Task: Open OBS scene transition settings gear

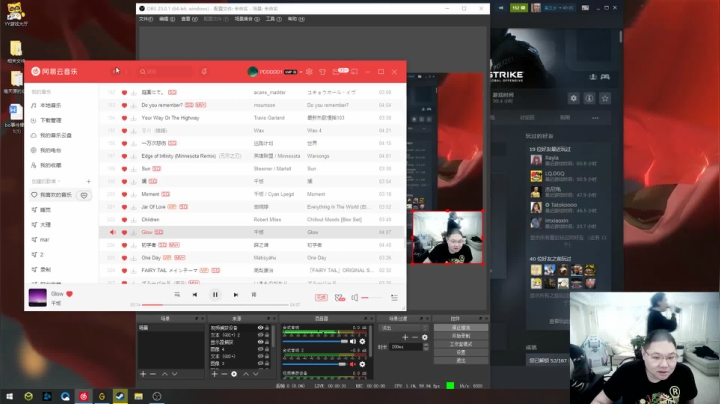Action: [424, 337]
